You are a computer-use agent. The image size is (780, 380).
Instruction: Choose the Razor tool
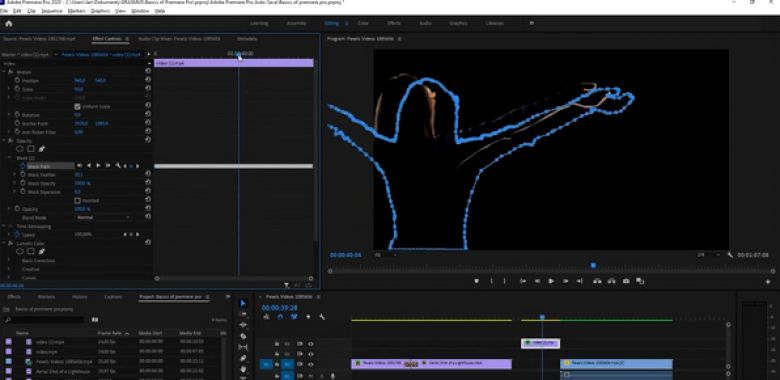[243, 336]
